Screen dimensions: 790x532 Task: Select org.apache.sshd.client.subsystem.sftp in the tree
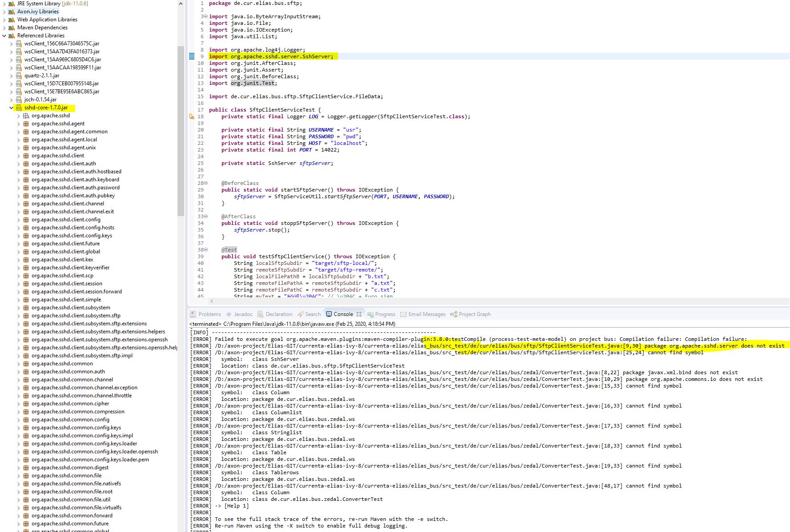click(x=76, y=316)
